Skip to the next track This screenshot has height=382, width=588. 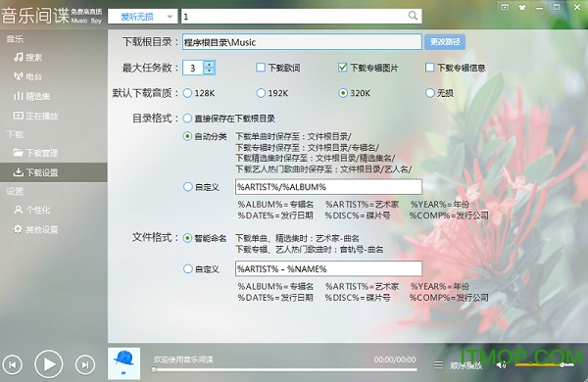tap(85, 364)
